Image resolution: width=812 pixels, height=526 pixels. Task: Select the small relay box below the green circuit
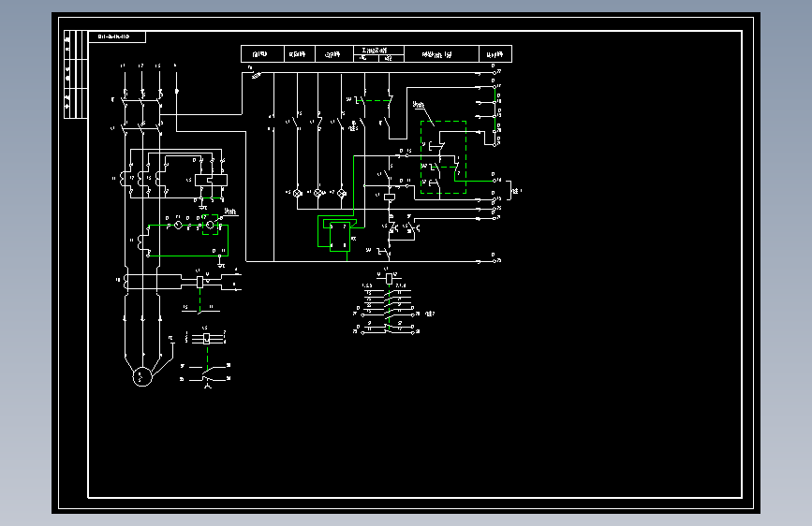200,282
